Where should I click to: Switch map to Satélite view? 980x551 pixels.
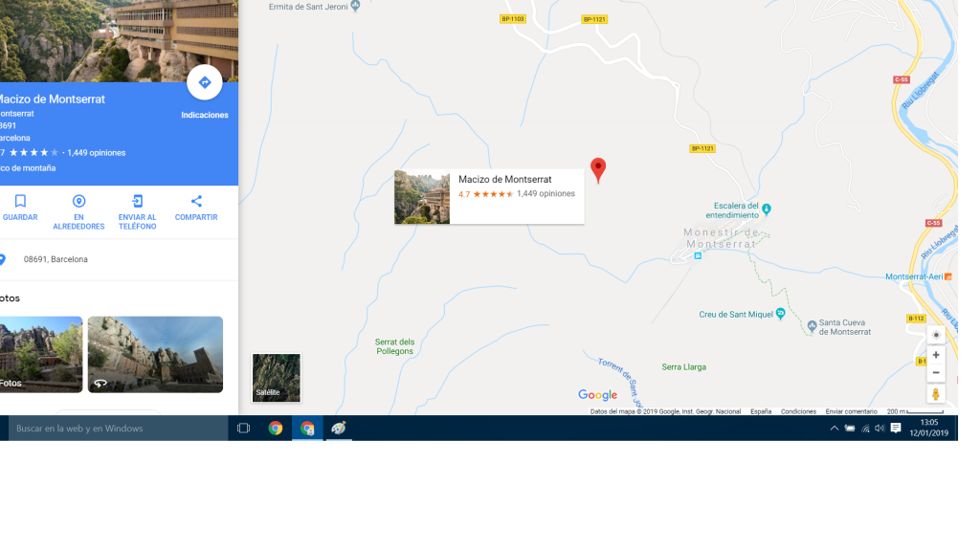(x=276, y=378)
